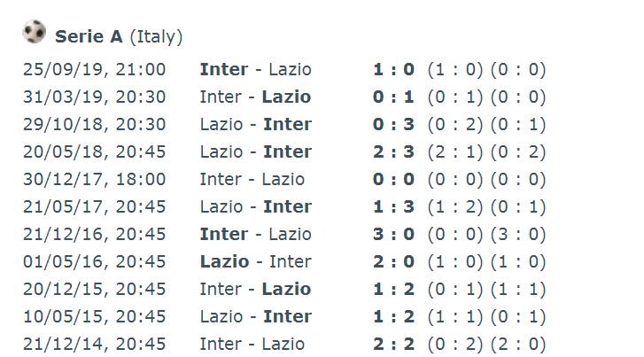
Task: Click the 0 : 0 result from 30/12/17
Action: [393, 180]
